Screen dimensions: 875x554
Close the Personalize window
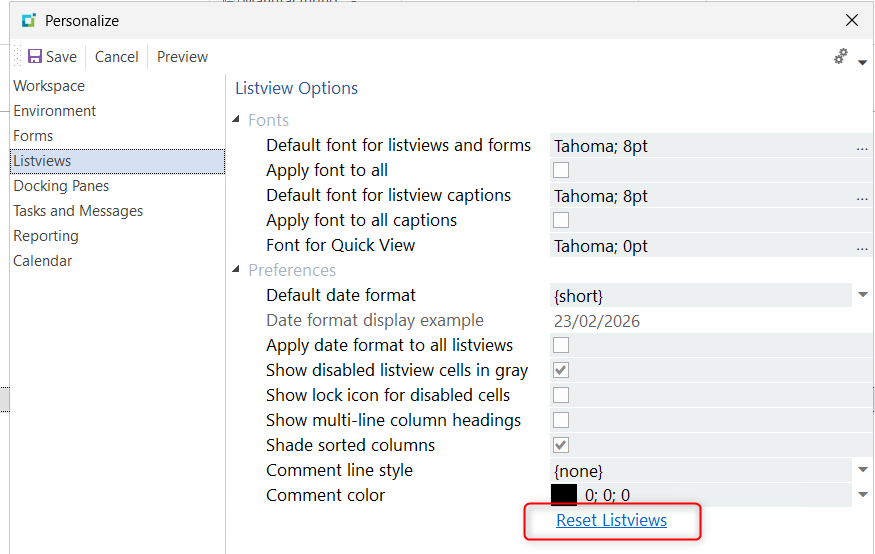(x=851, y=20)
